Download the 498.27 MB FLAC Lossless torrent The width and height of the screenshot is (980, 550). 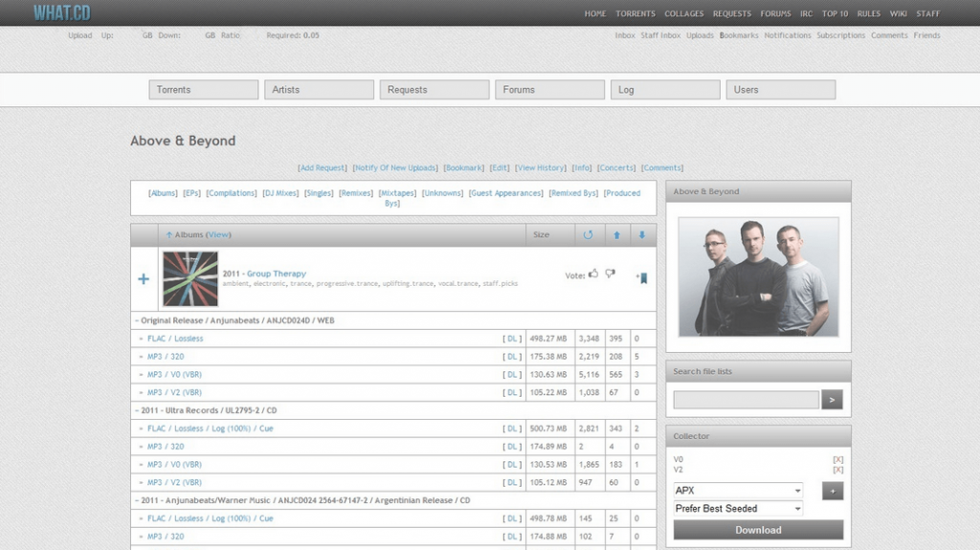tap(512, 339)
